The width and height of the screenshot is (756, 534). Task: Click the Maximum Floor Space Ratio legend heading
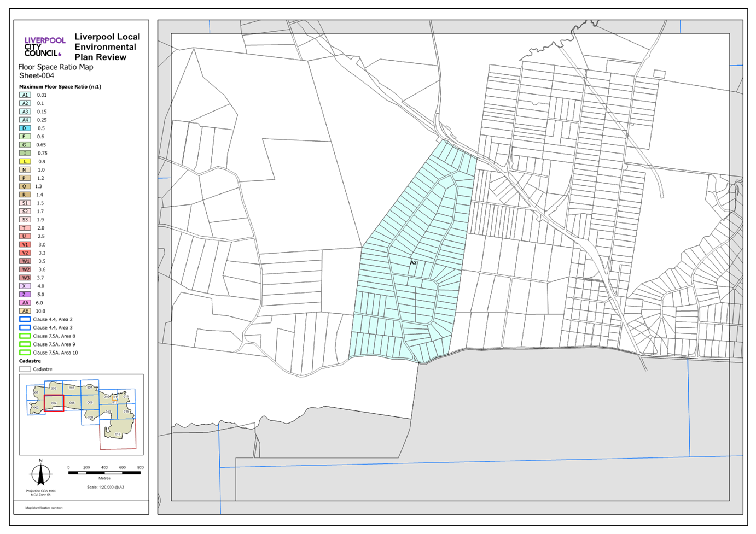pyautogui.click(x=60, y=87)
